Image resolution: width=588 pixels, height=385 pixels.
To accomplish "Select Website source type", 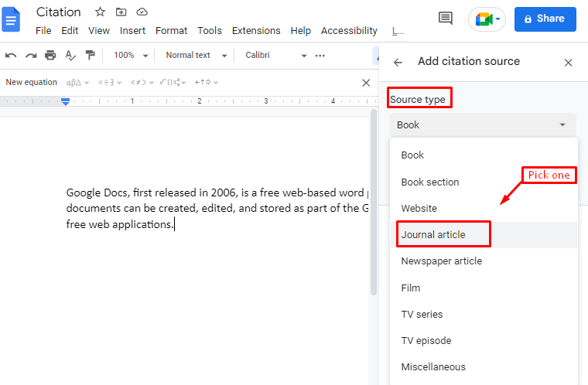I will click(x=484, y=209).
